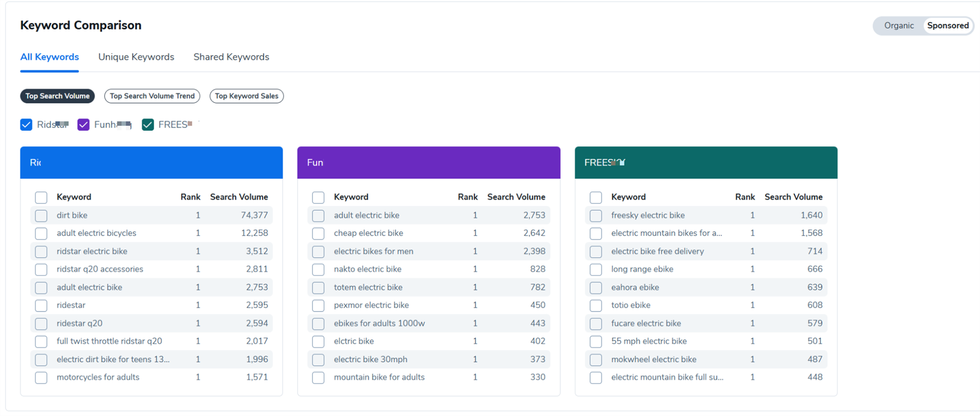
Task: Tick checkbox for eahora ebike
Action: (x=596, y=288)
